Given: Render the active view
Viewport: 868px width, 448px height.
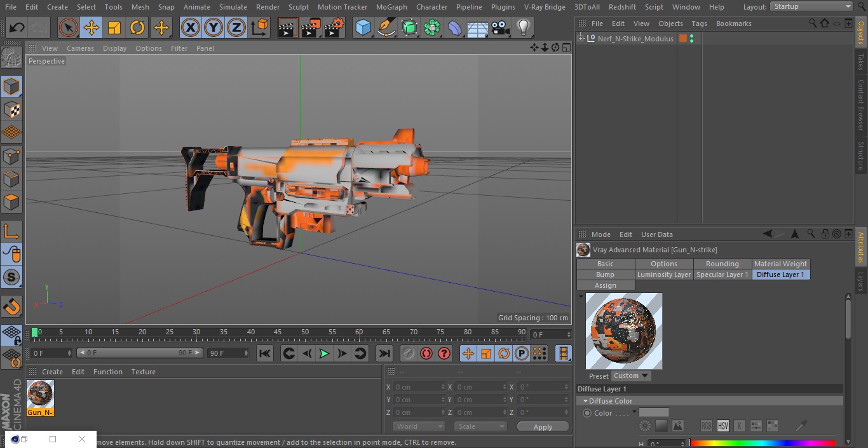Looking at the screenshot, I should tap(288, 27).
